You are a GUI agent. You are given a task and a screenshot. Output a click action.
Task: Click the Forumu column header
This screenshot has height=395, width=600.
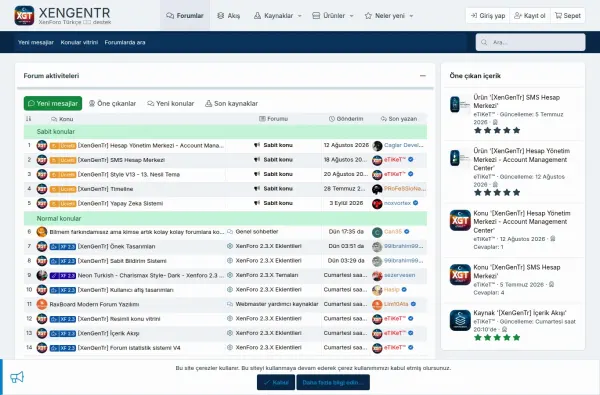tap(274, 119)
